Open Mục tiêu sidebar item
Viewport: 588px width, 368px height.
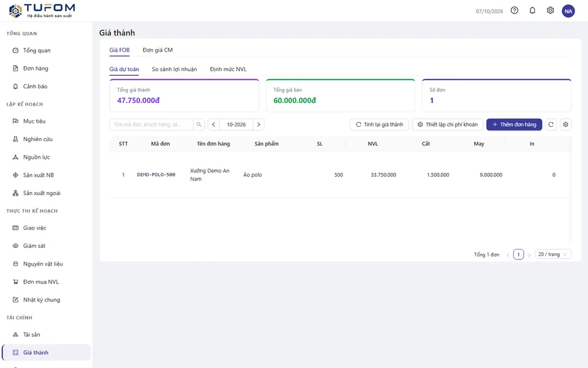point(46,121)
